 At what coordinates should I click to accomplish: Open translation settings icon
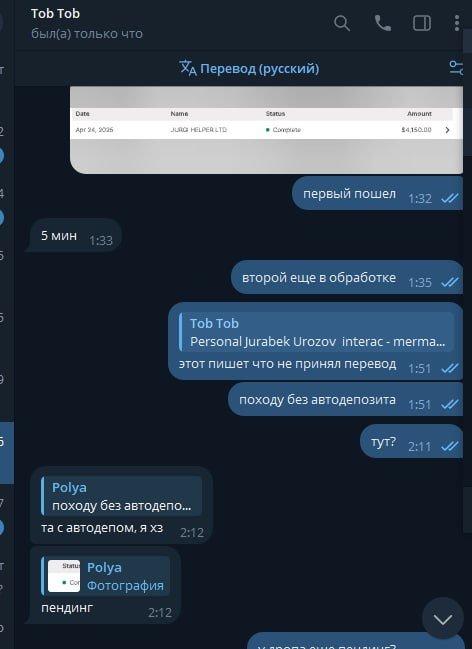click(456, 68)
